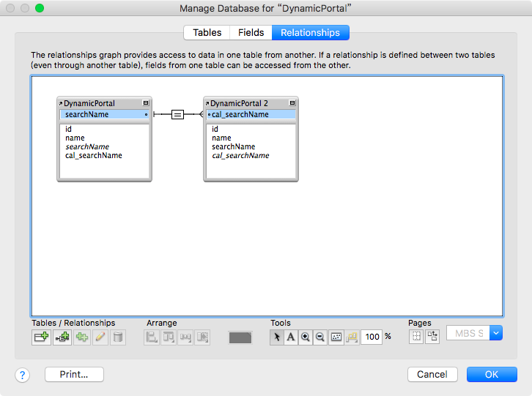
Task: Click the Align edges arrange icon
Action: coord(152,337)
